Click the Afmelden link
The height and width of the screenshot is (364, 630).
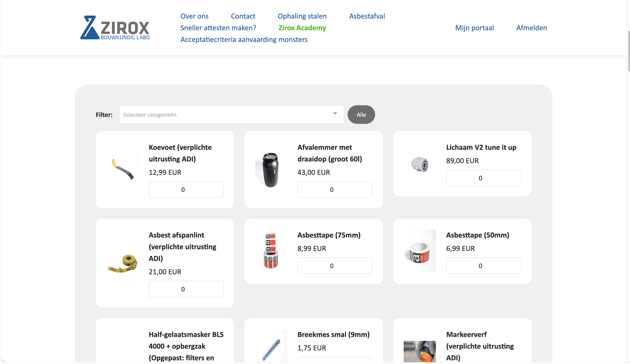click(x=531, y=28)
